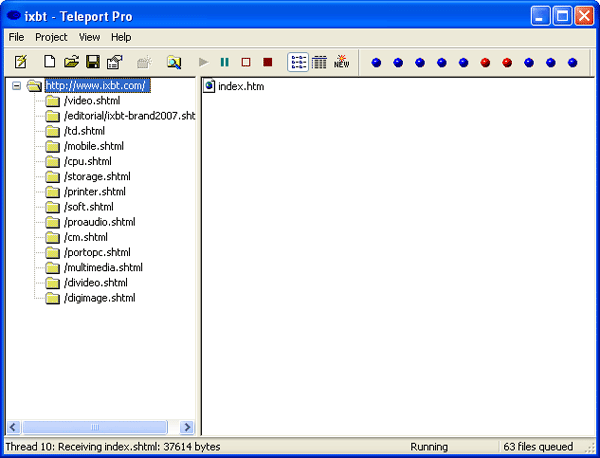Click the Start (play) button
The image size is (600, 458).
(x=204, y=62)
